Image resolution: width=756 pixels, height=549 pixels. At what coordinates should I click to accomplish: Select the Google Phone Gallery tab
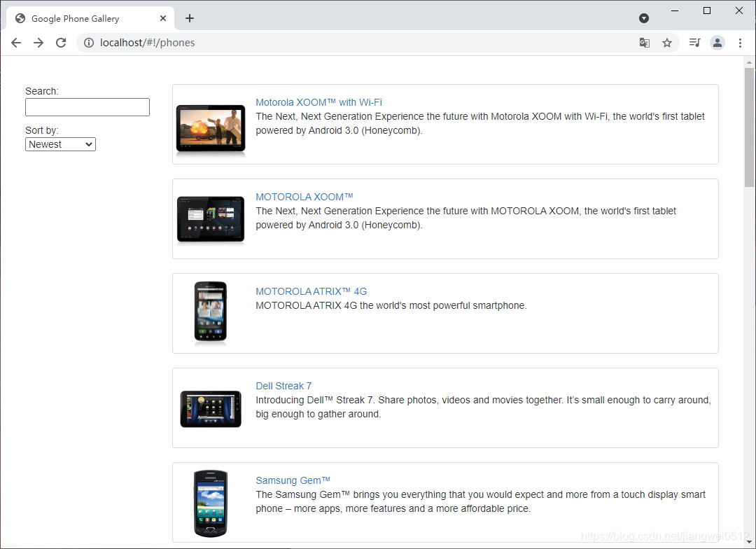[x=90, y=18]
